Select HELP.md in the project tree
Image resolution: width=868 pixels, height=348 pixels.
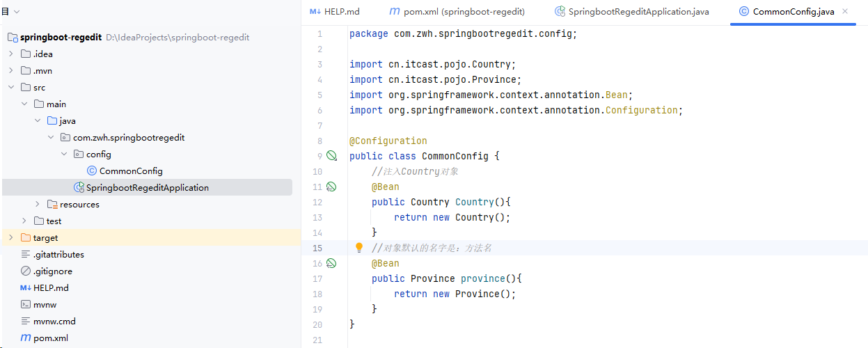click(51, 287)
